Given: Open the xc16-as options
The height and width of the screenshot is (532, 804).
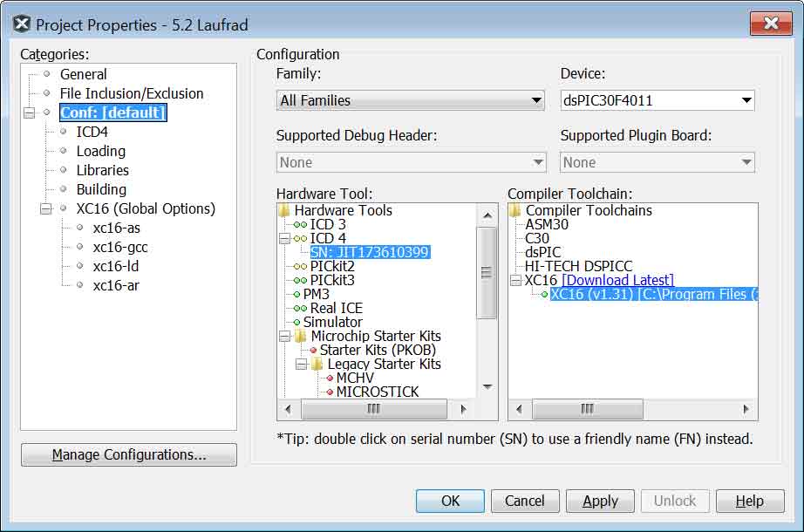Looking at the screenshot, I should [x=116, y=228].
